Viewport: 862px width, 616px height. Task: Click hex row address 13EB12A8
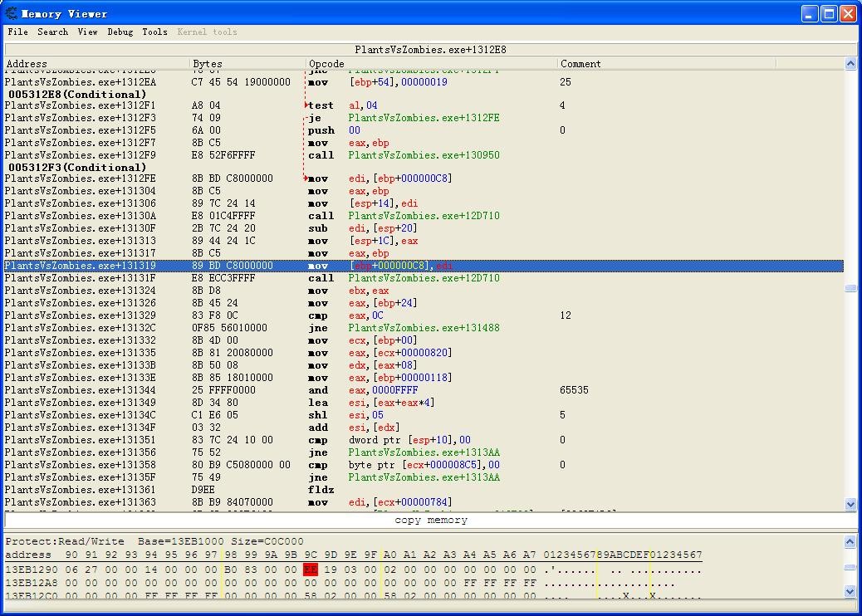(x=30, y=583)
